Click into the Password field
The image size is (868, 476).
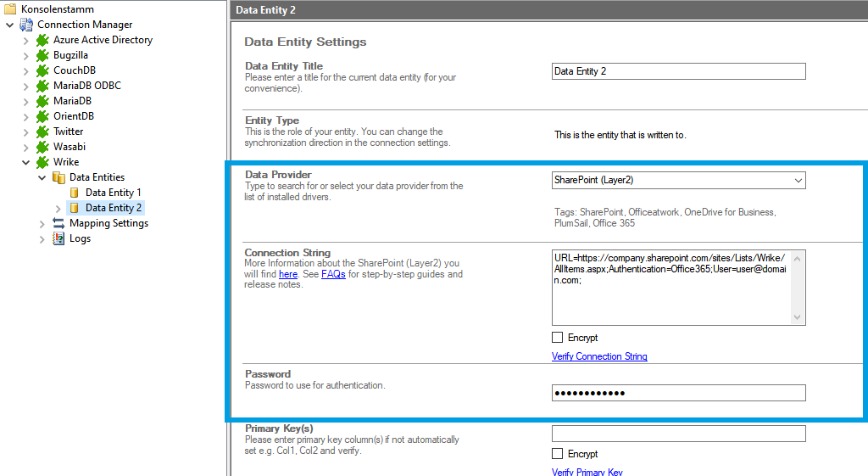click(x=678, y=393)
